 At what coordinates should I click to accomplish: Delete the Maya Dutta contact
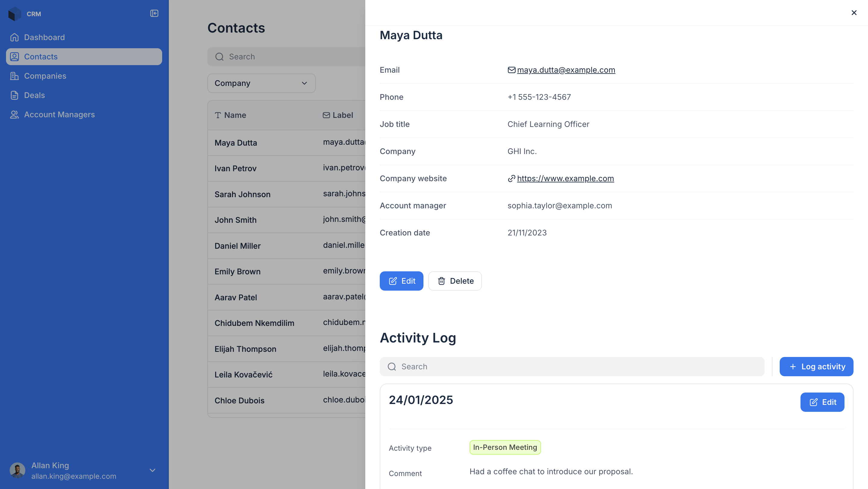[454, 281]
